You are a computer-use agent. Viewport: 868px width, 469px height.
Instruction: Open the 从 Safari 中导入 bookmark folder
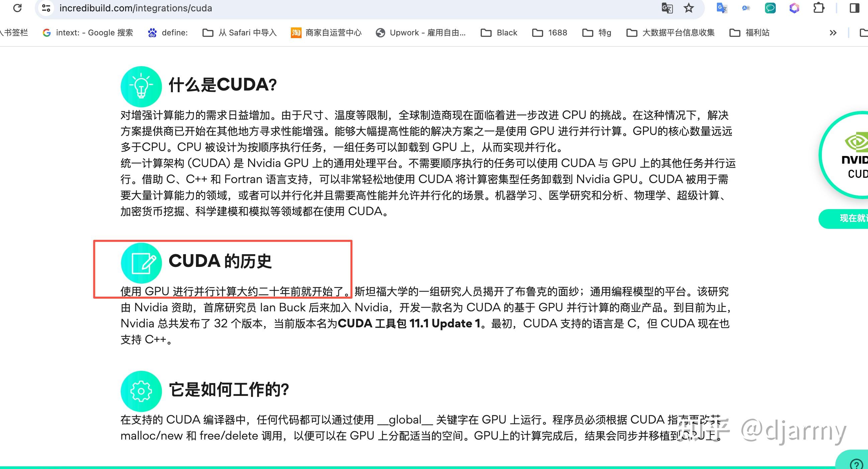pos(240,33)
